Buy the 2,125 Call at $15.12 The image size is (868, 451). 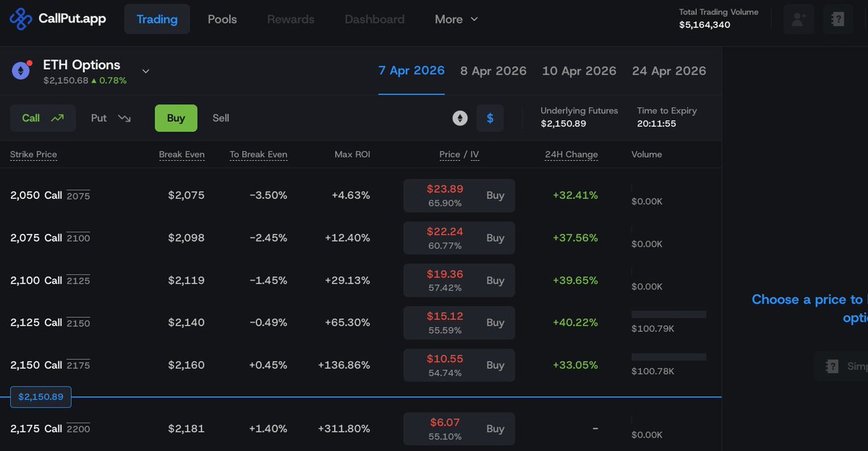(x=459, y=323)
